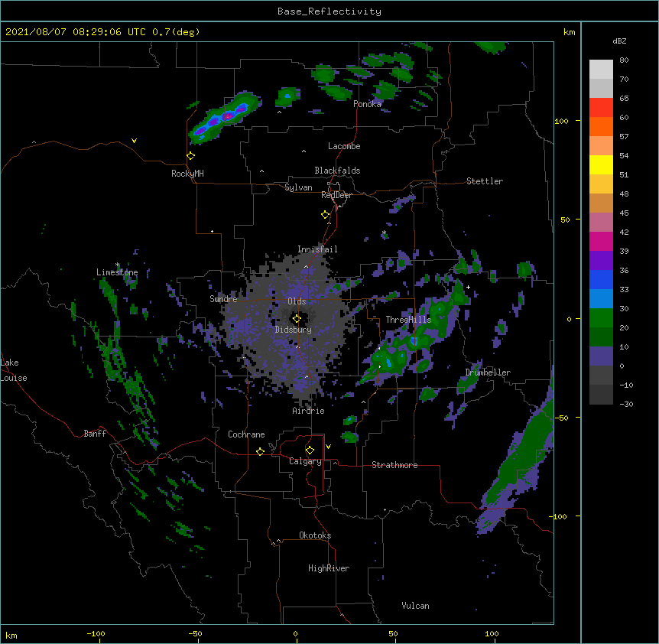659x644 pixels.
Task: Click the white asterisk above Limestone label
Action: point(118,265)
